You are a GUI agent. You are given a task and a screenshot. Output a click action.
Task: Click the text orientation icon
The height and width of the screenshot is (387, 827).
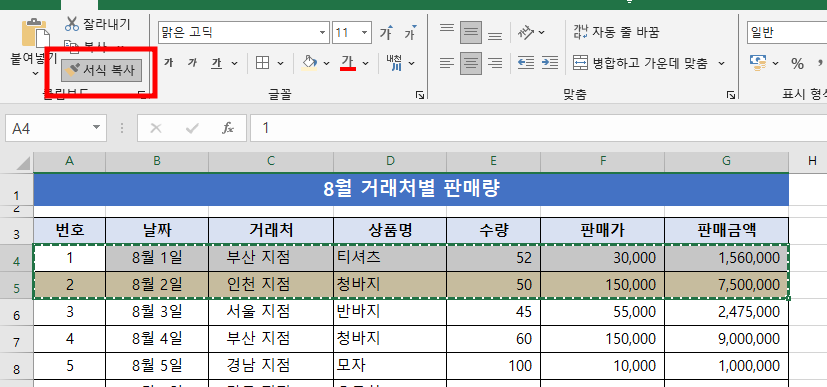pyautogui.click(x=526, y=33)
